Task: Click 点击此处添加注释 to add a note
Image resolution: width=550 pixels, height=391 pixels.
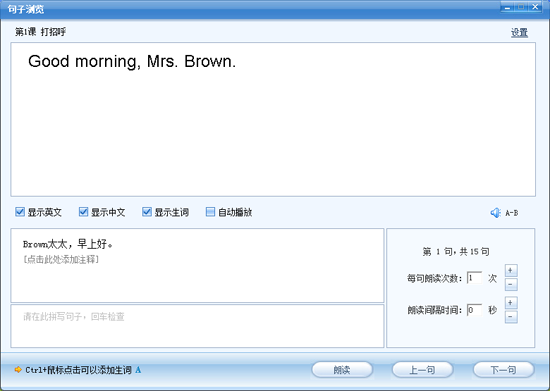Action: pyautogui.click(x=61, y=259)
